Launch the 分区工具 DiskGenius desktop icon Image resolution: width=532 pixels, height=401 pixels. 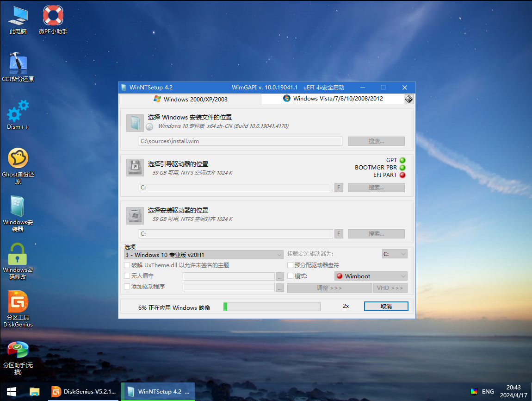(18, 309)
